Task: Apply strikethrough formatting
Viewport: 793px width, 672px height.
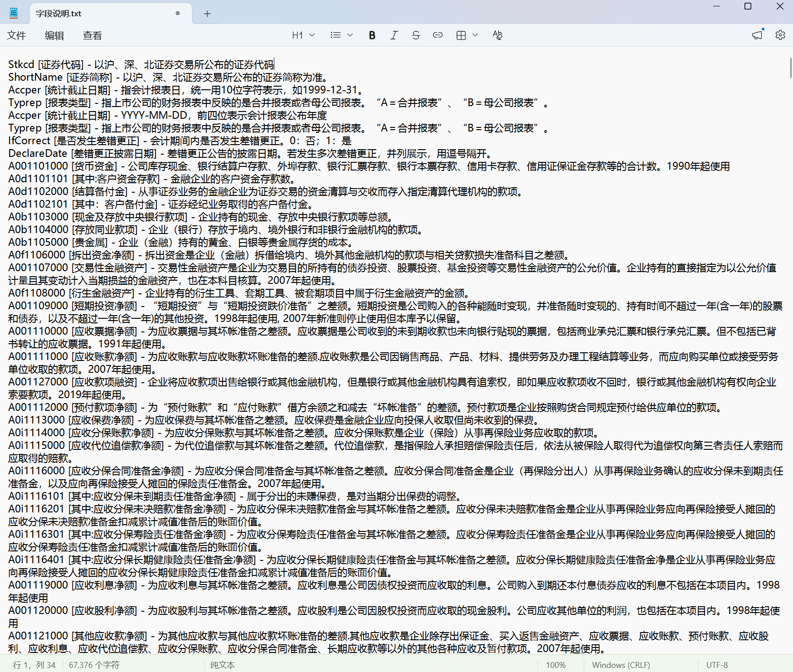Action: [x=416, y=35]
